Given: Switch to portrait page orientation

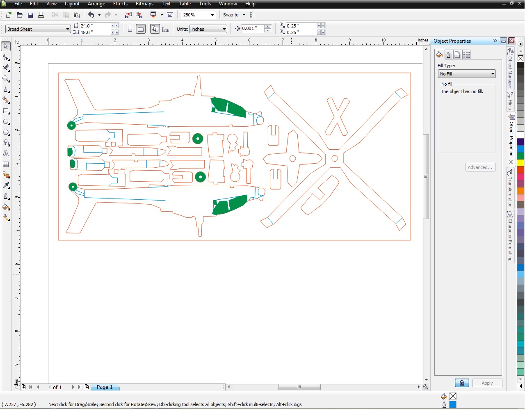Looking at the screenshot, I should pos(130,29).
